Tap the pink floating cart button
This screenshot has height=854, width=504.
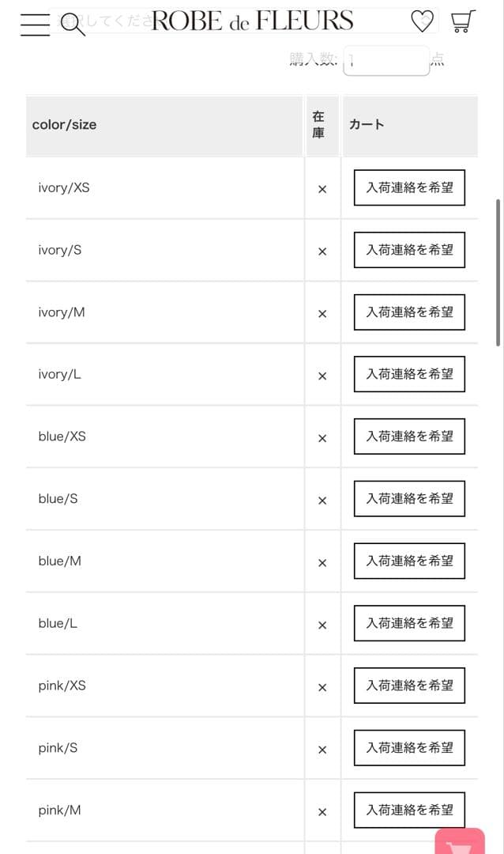point(460,843)
